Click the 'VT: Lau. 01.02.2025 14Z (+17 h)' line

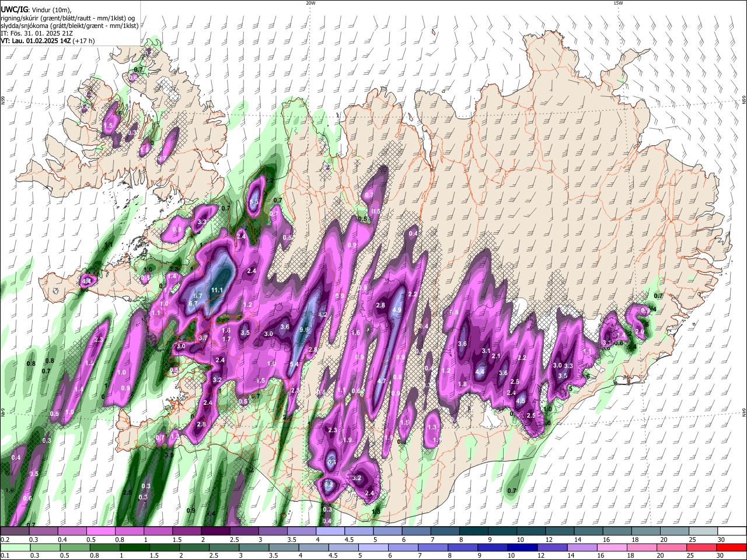click(47, 41)
